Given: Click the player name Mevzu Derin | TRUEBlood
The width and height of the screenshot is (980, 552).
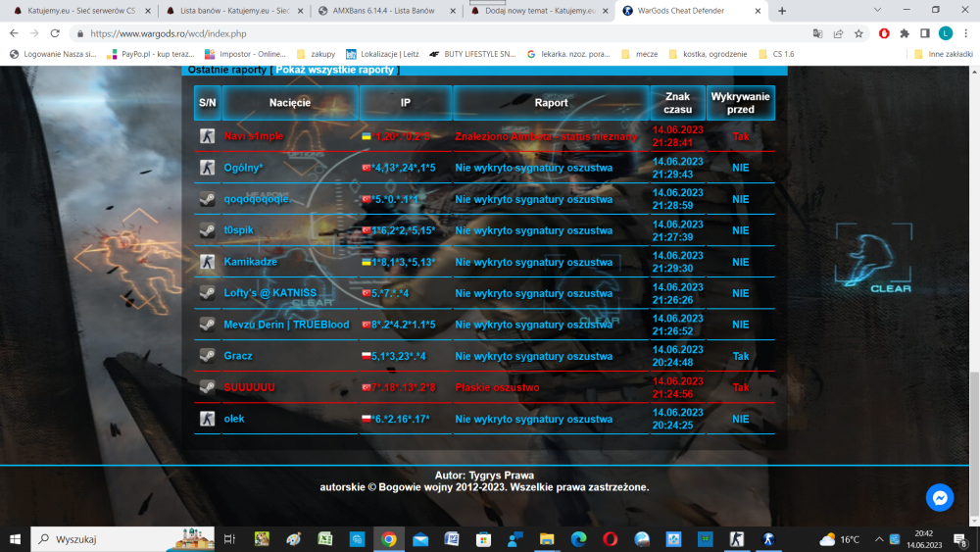Looking at the screenshot, I should click(x=286, y=325).
